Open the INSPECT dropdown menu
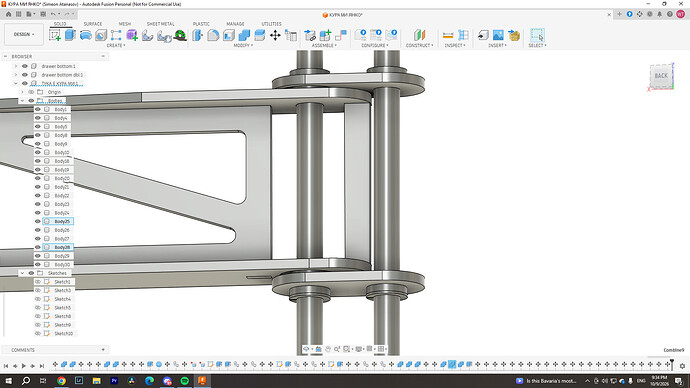The image size is (690, 388). click(x=455, y=45)
